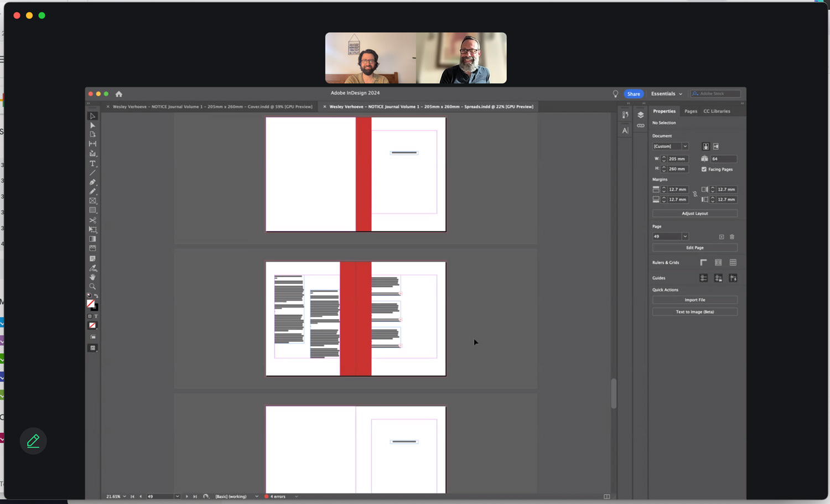The width and height of the screenshot is (830, 504).
Task: Click the document vertical scrollbar thumb
Action: pyautogui.click(x=614, y=393)
